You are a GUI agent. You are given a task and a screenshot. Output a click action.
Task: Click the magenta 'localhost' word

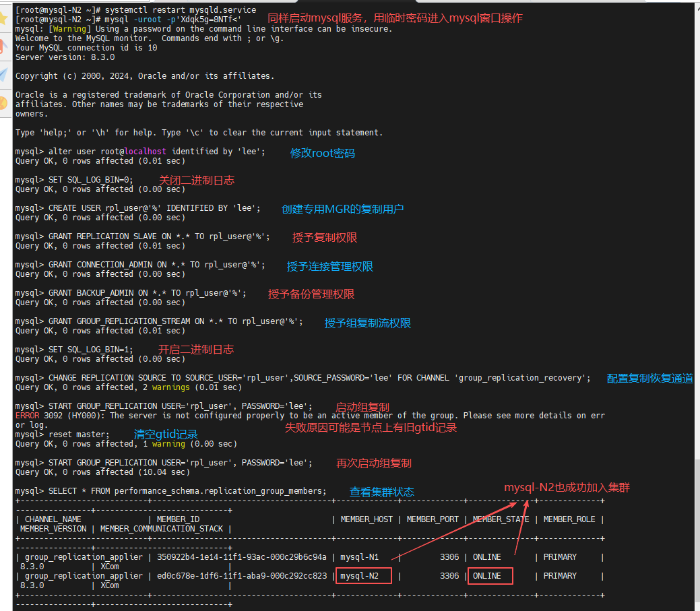click(x=145, y=152)
